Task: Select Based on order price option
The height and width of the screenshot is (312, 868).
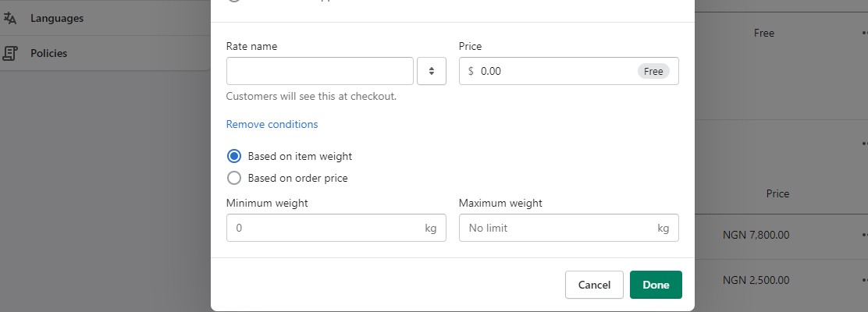Action: click(233, 178)
